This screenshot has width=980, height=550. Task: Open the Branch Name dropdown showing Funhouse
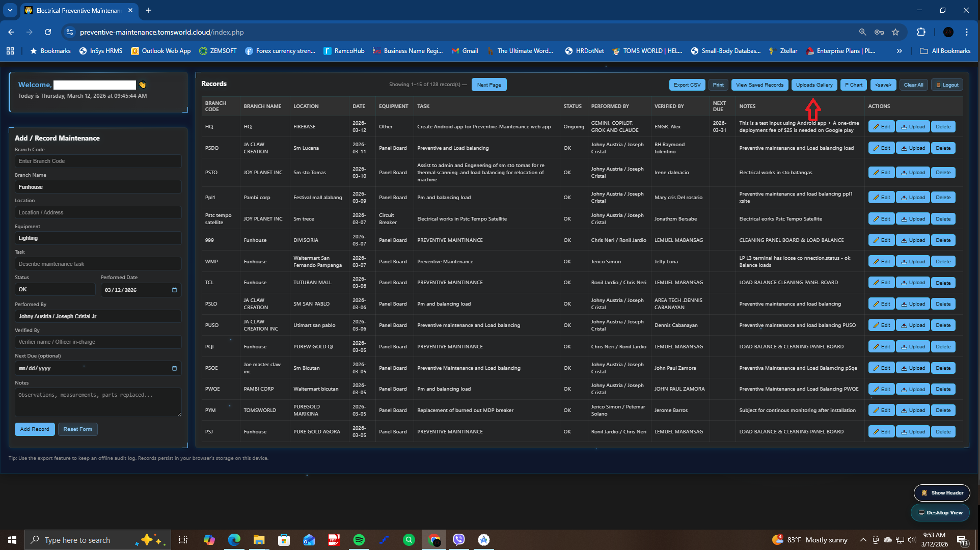[98, 187]
